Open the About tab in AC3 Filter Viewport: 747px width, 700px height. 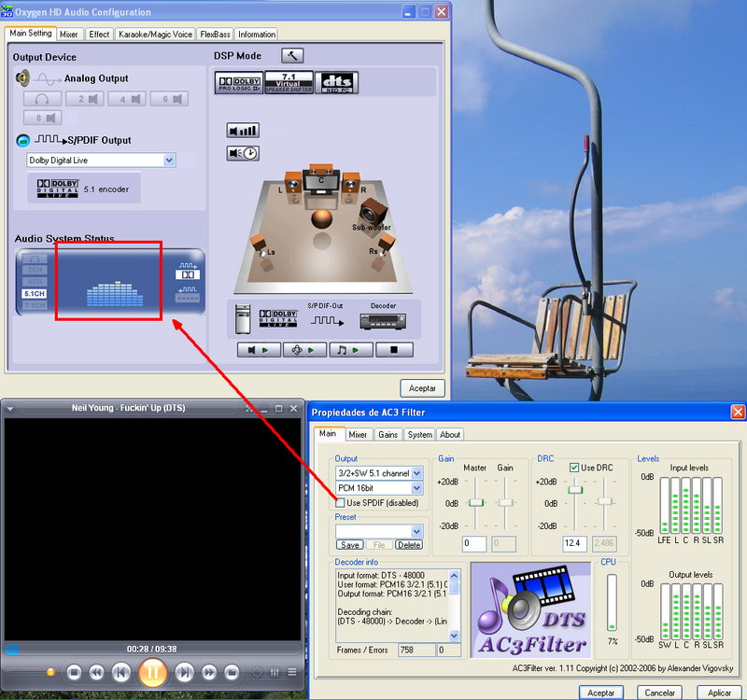click(x=450, y=435)
